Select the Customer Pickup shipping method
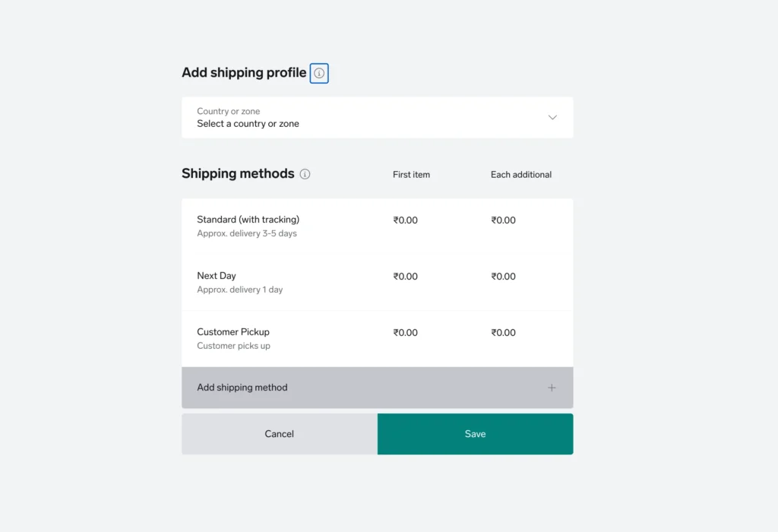Viewport: 778px width, 532px height. click(233, 331)
